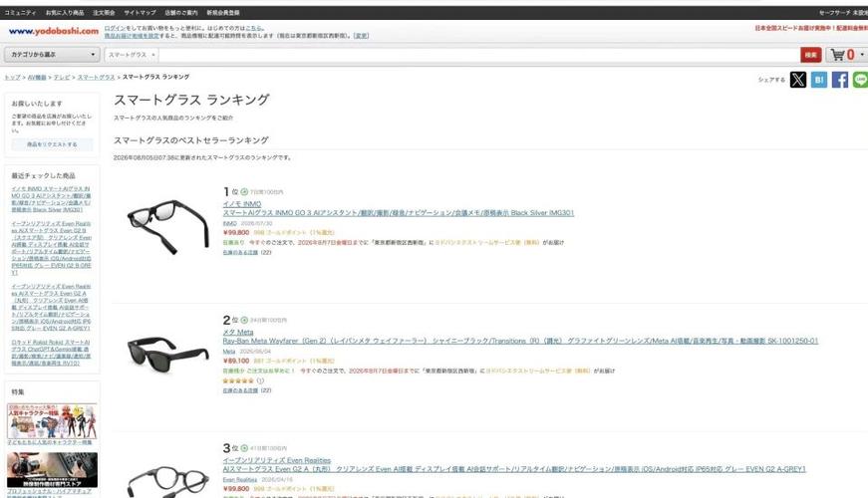
Task: Expand the cart dropdown arrow
Action: point(861,54)
